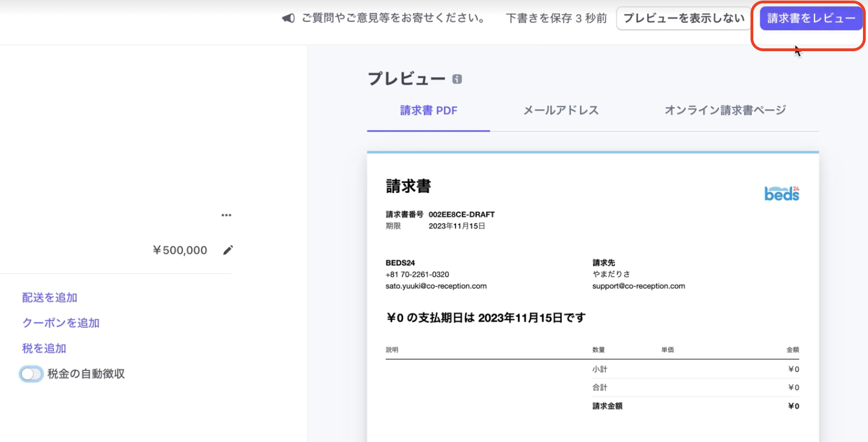Image resolution: width=868 pixels, height=442 pixels.
Task: Open the three-dot more options menu
Action: click(226, 215)
